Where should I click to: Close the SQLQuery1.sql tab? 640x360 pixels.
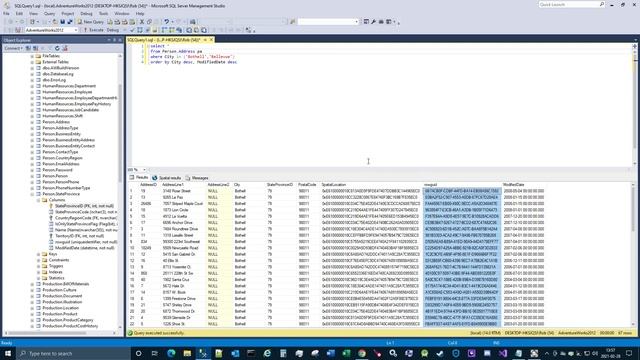[x=211, y=40]
